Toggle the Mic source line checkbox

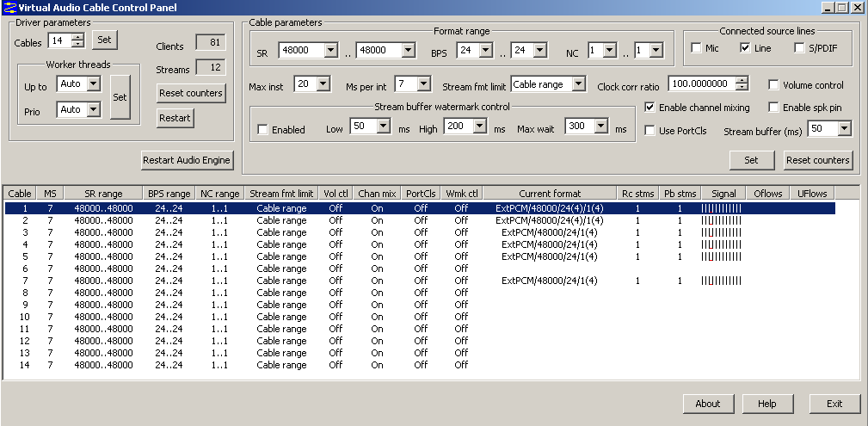697,48
